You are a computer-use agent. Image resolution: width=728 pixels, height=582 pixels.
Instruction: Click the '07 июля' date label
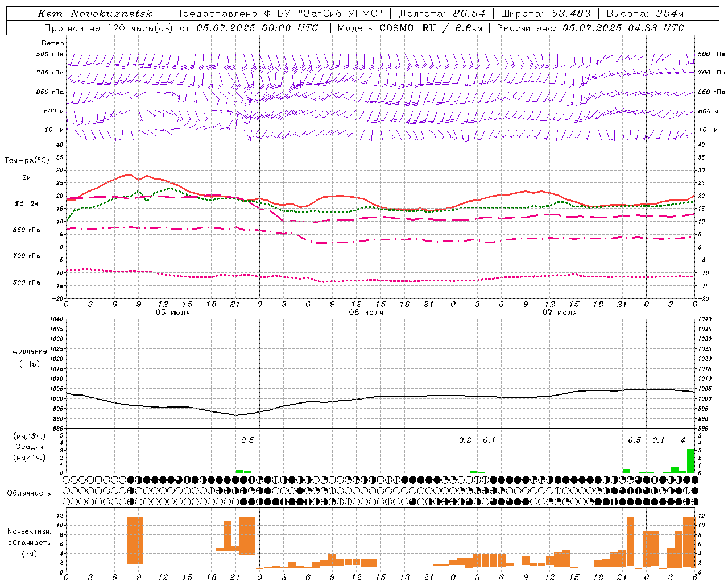coord(559,313)
